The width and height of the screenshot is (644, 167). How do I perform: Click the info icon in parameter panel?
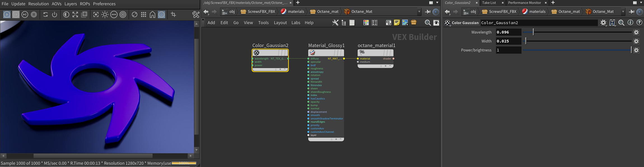[630, 23]
